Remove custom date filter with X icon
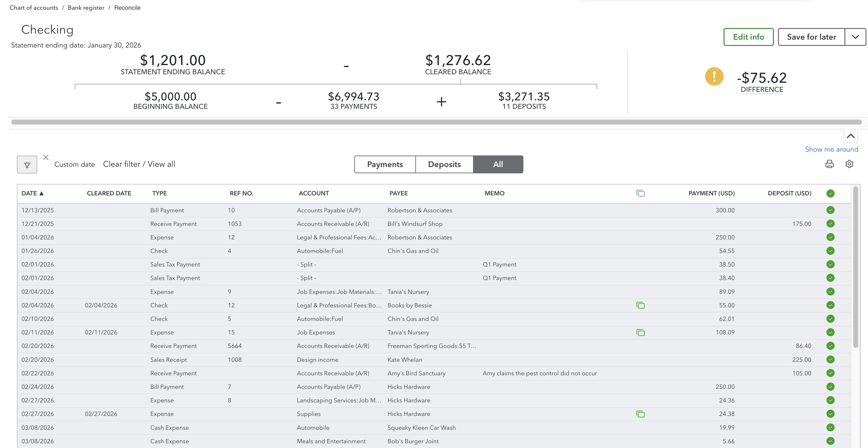 pos(46,157)
